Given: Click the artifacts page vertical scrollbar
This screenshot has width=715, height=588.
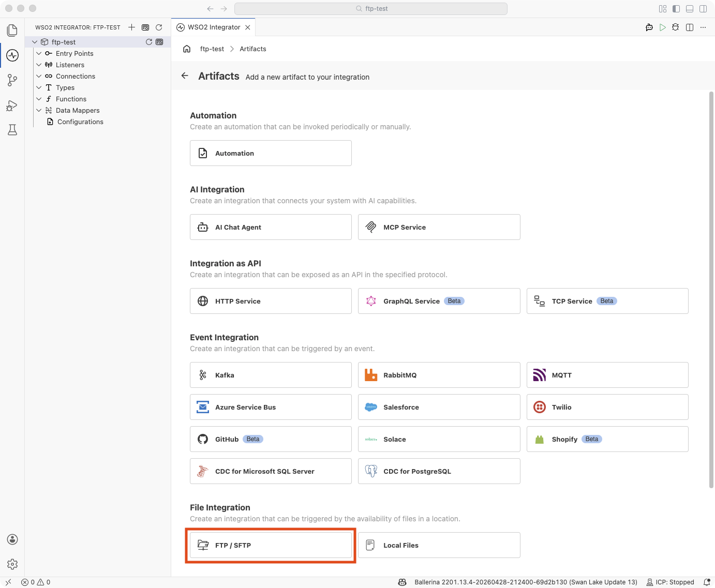Looking at the screenshot, I should coord(711,290).
